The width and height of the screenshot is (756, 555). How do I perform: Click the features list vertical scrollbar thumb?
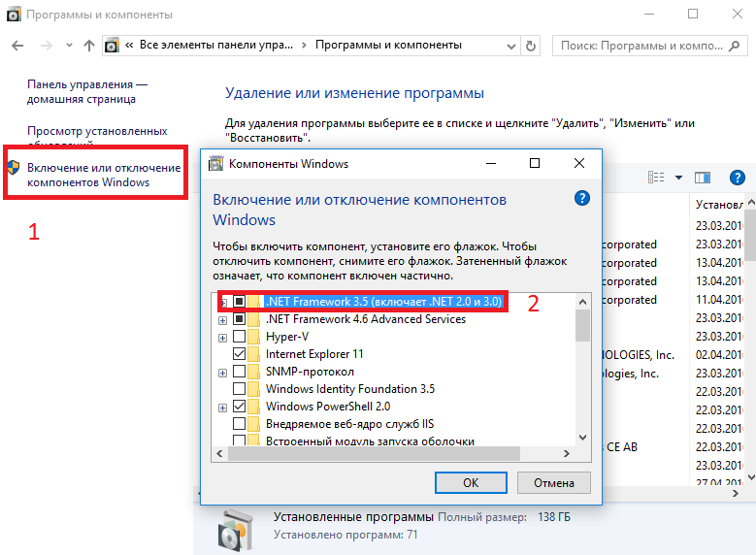pos(582,325)
